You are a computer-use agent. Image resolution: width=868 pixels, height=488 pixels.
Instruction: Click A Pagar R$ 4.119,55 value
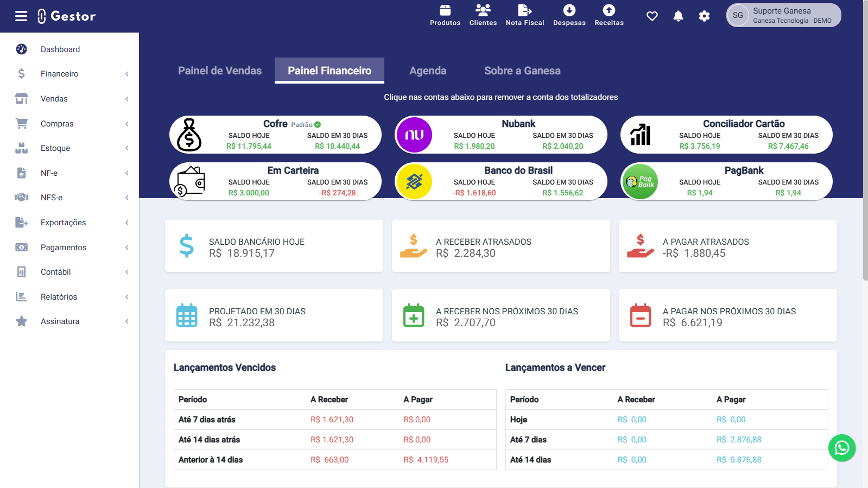426,460
